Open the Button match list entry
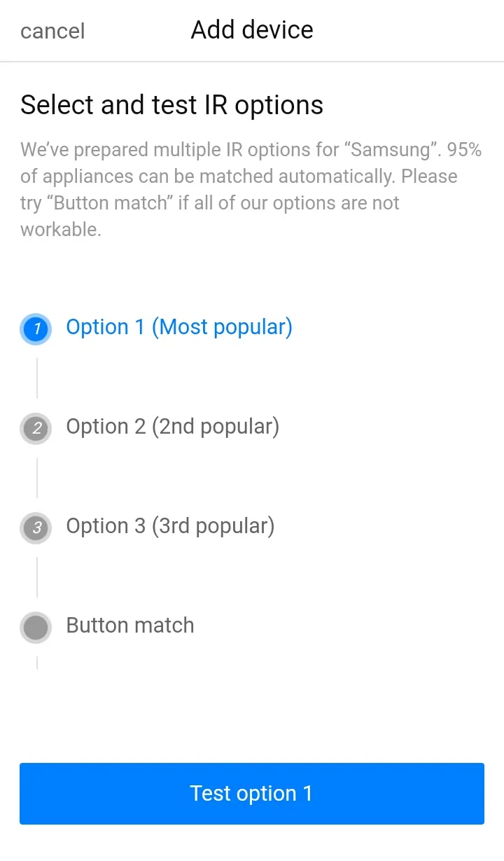Image resolution: width=504 pixels, height=861 pixels. [130, 626]
